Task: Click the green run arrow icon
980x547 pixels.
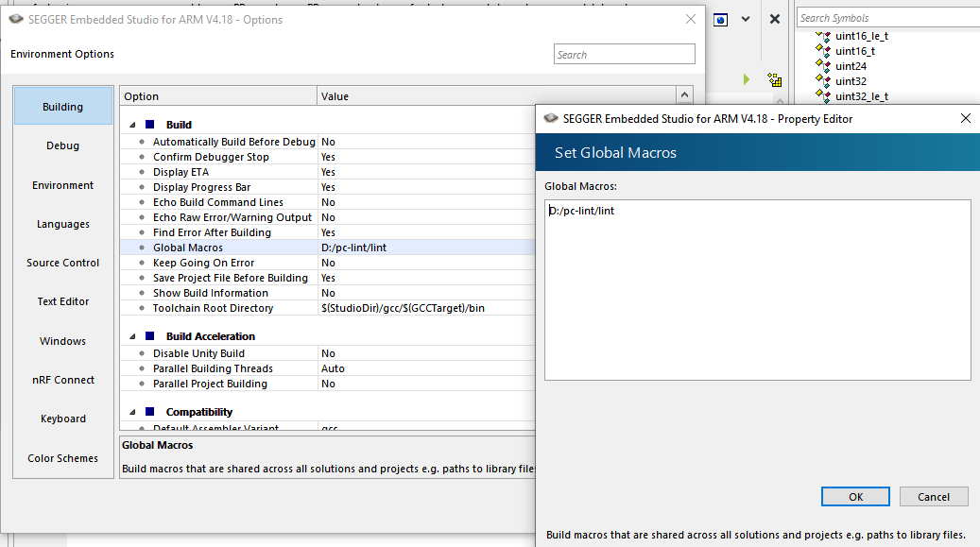Action: click(x=747, y=79)
